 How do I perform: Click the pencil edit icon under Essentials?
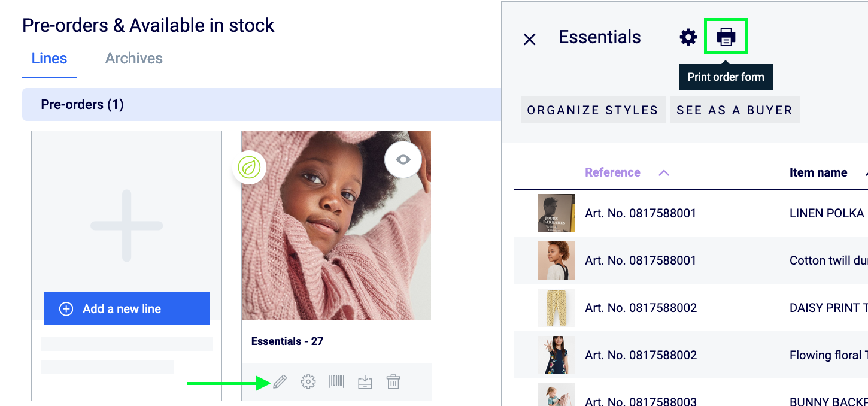point(280,381)
